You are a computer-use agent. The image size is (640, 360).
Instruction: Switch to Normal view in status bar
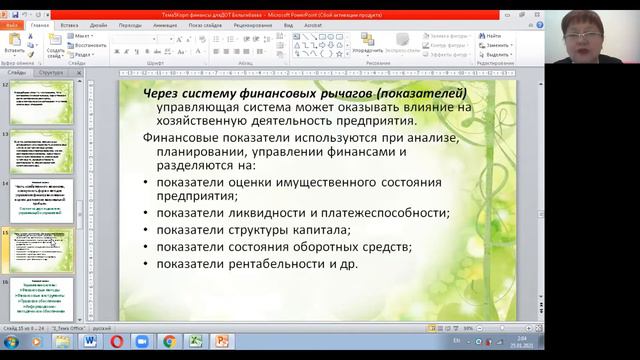432,328
